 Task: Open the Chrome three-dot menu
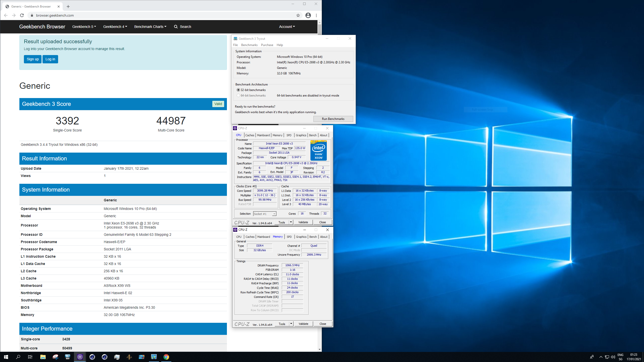coord(316,15)
